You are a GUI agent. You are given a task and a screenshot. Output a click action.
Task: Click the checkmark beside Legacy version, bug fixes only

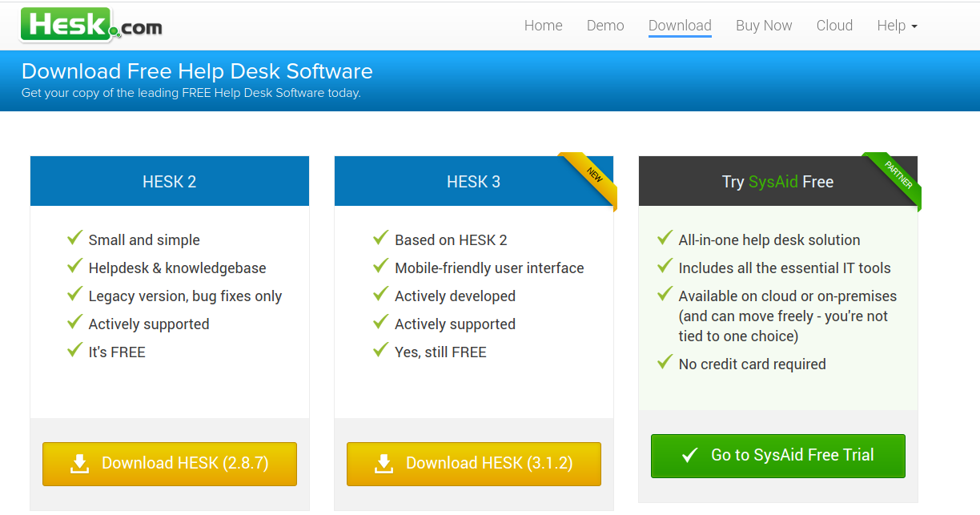coord(75,294)
